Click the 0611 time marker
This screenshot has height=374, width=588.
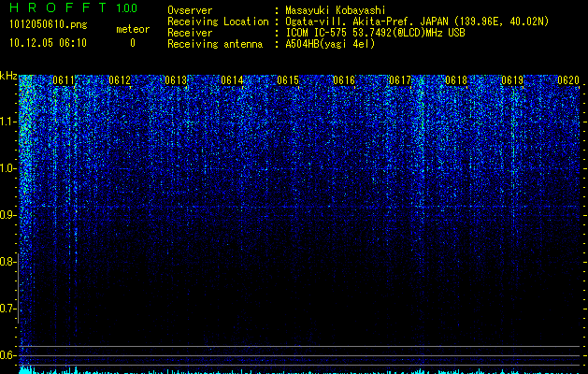pos(64,80)
